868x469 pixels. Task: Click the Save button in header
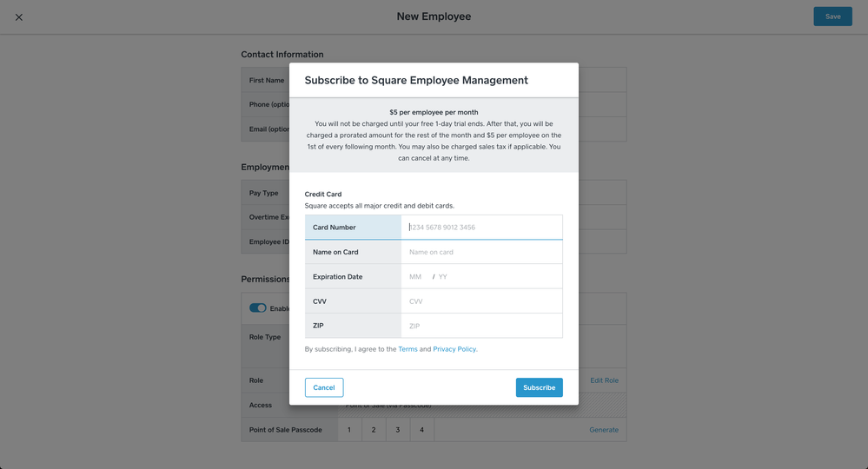pos(832,17)
